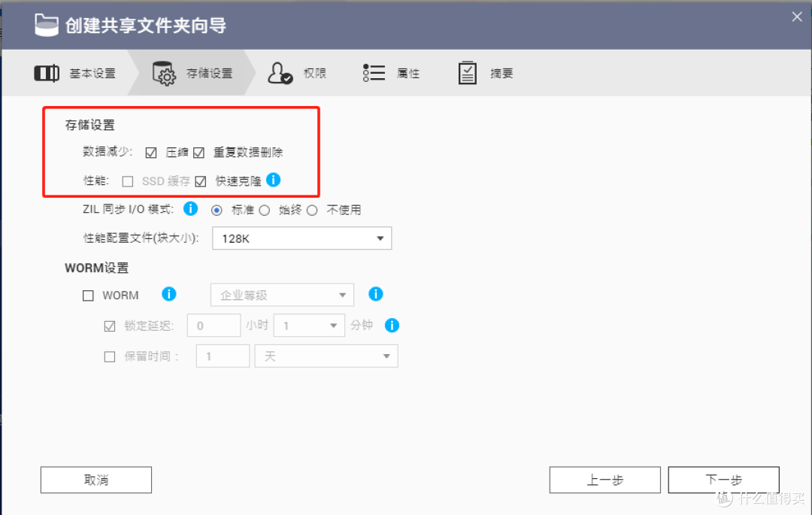The width and height of the screenshot is (812, 515).
Task: Open the 天 retention unit dropdown
Action: click(326, 356)
